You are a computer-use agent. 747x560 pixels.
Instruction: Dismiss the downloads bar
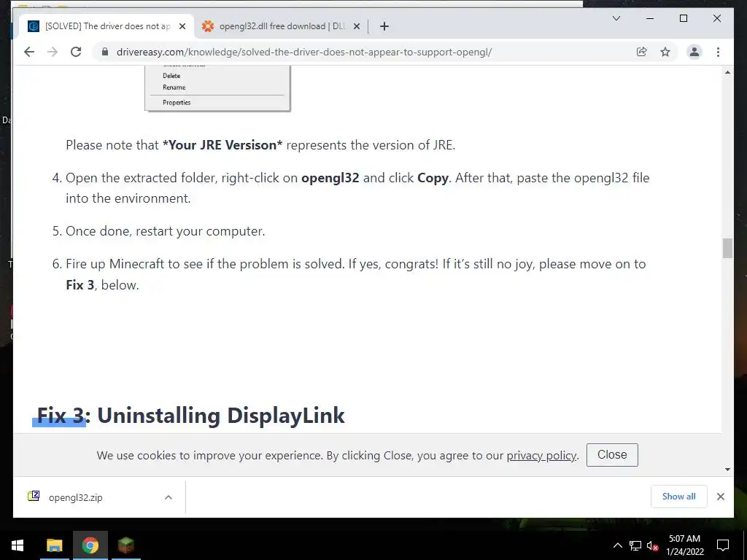tap(720, 497)
